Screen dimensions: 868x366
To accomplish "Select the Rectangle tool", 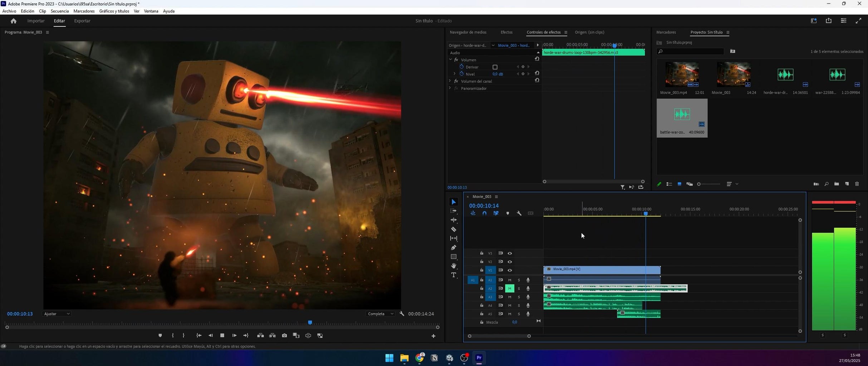I will 453,257.
